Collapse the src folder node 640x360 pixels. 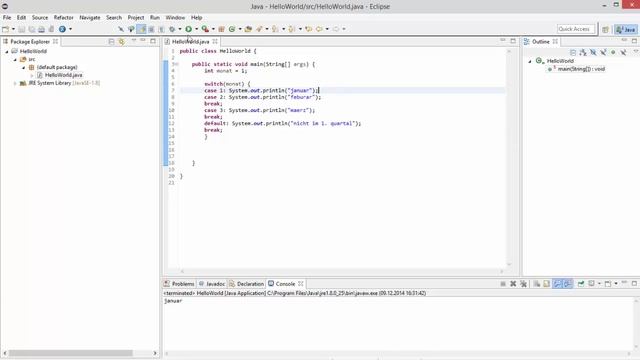pyautogui.click(x=15, y=59)
